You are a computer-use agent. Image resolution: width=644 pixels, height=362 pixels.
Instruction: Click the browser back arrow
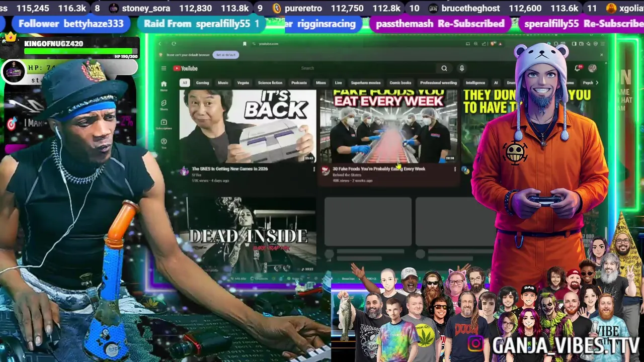(x=160, y=44)
